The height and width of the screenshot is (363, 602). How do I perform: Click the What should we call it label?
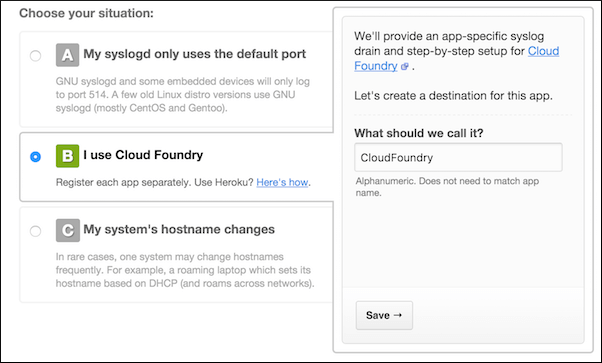(x=419, y=133)
